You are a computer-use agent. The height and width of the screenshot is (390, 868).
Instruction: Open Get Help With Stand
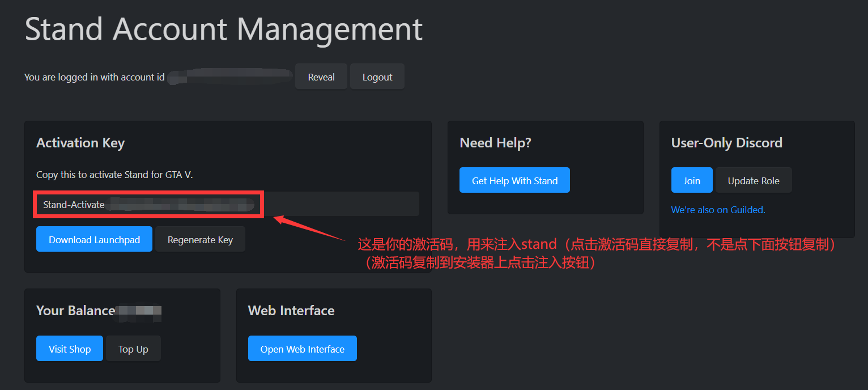pos(514,180)
